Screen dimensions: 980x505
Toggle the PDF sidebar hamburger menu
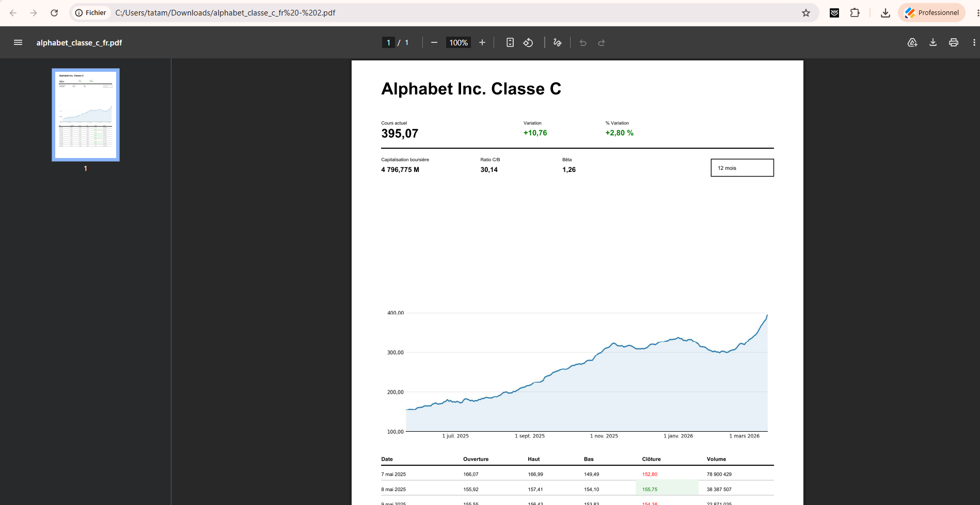[x=18, y=42]
